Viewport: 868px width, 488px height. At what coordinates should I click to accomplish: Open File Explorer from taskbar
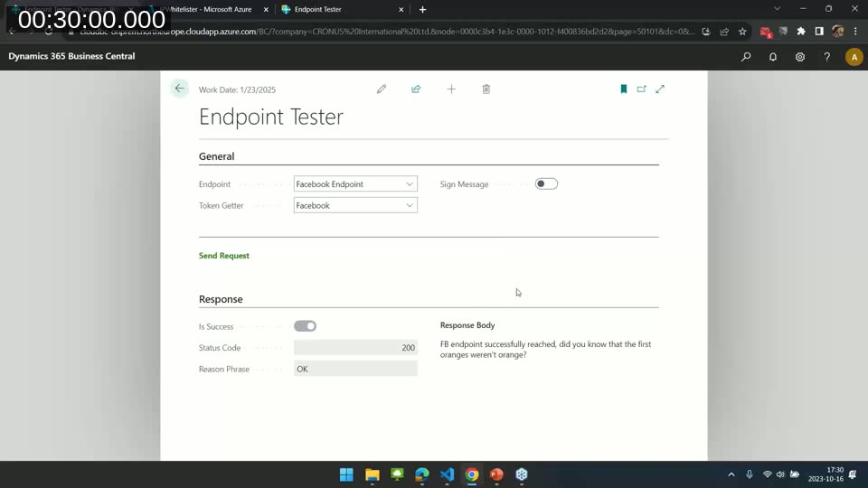pos(372,474)
